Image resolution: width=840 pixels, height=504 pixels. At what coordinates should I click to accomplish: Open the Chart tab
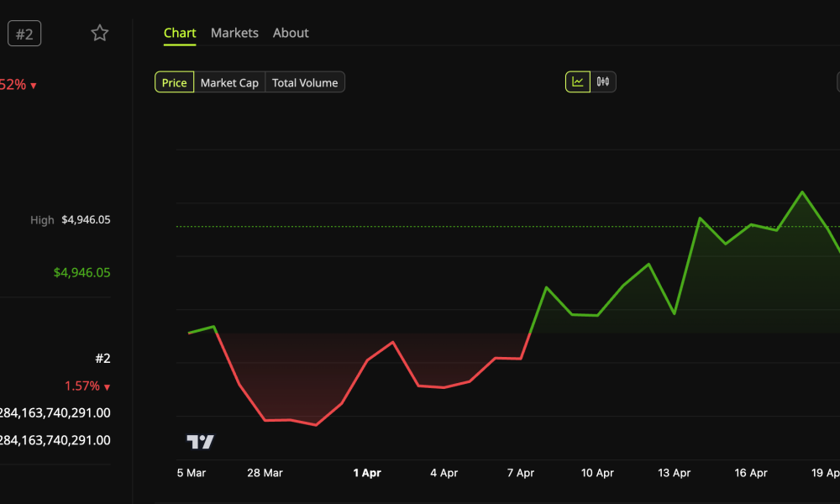click(x=180, y=33)
